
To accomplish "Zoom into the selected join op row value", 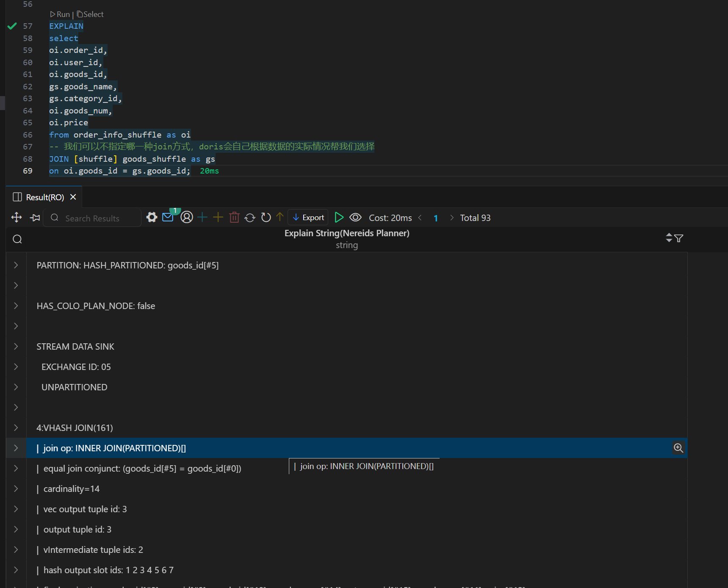I will 678,448.
